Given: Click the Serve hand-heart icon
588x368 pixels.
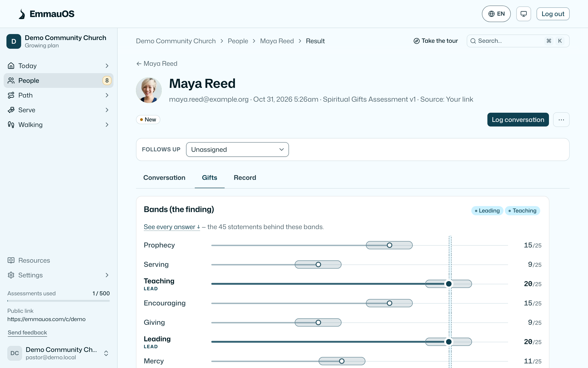Looking at the screenshot, I should coord(11,110).
